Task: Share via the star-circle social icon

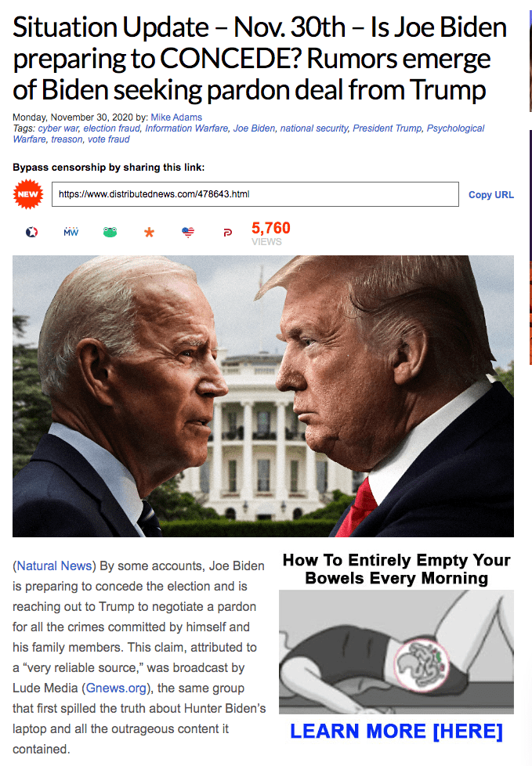Action: 32,232
